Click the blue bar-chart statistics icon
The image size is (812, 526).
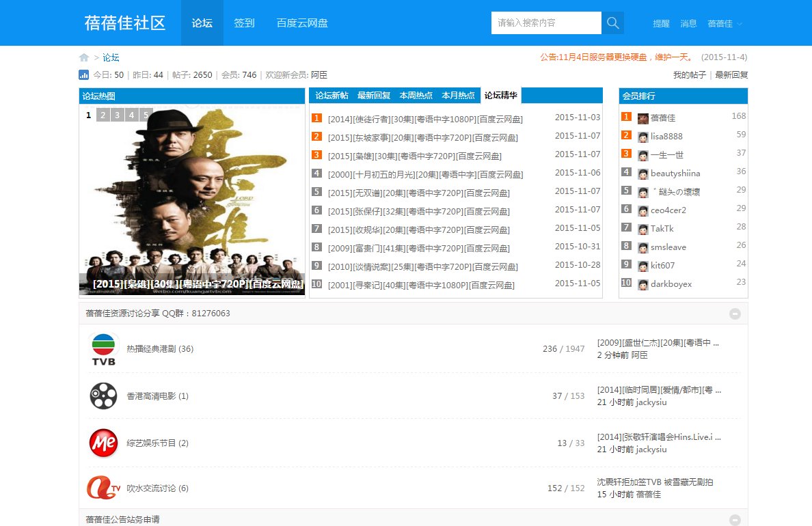(x=83, y=74)
